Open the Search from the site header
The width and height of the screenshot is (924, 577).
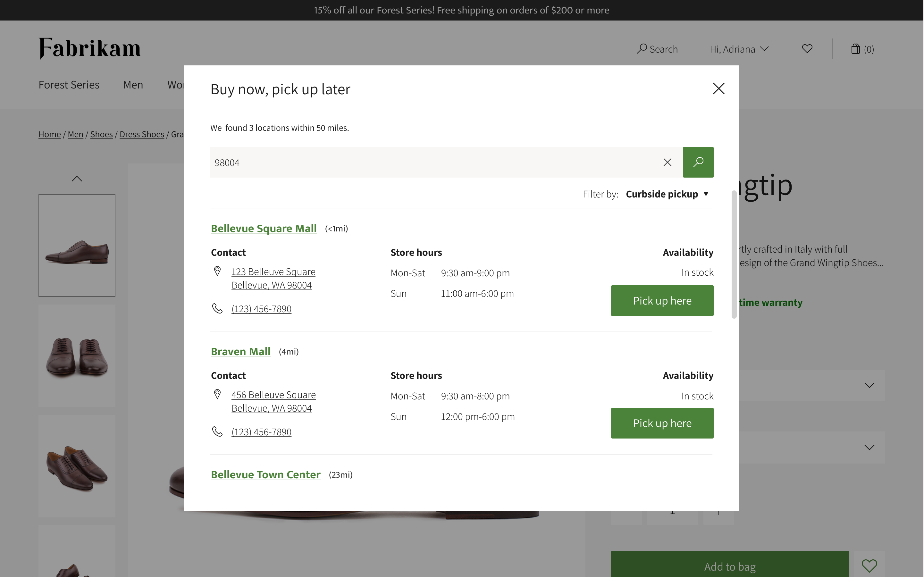[x=657, y=49]
